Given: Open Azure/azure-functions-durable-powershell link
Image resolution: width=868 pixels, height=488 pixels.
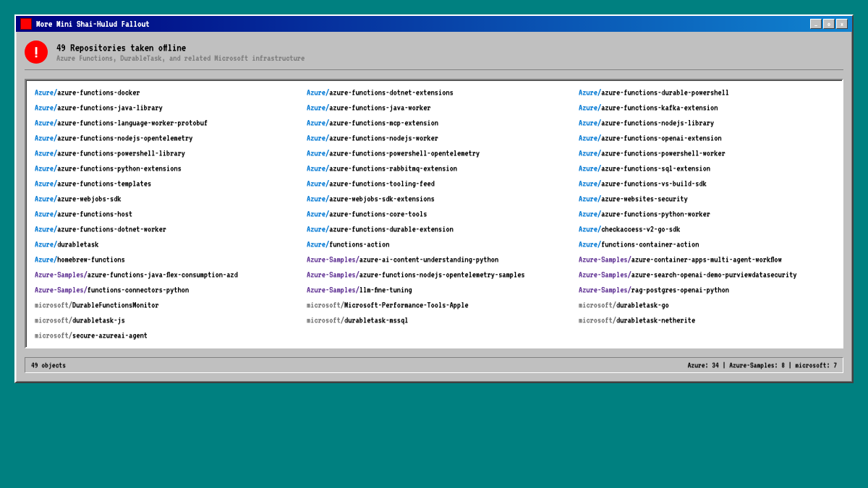Looking at the screenshot, I should pyautogui.click(x=654, y=93).
